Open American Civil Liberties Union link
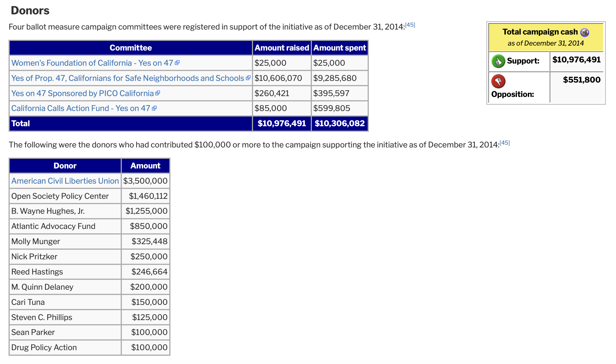The height and width of the screenshot is (364, 616). pyautogui.click(x=65, y=181)
